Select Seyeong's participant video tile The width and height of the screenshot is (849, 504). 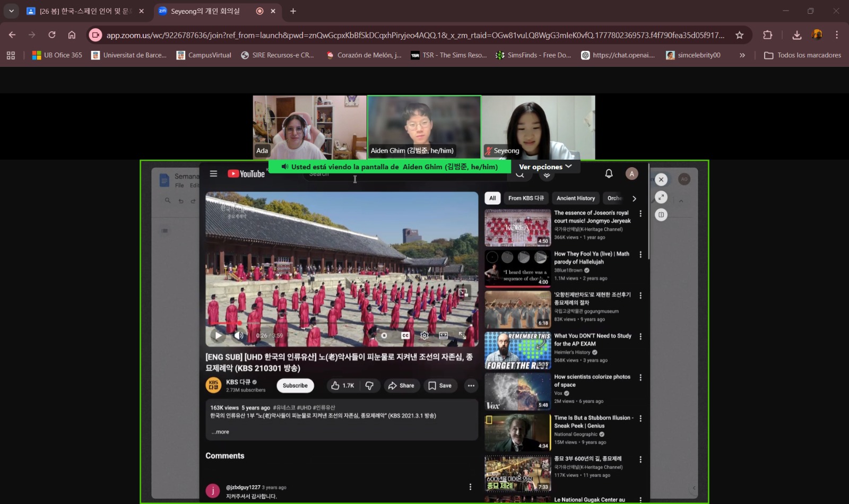(x=538, y=127)
